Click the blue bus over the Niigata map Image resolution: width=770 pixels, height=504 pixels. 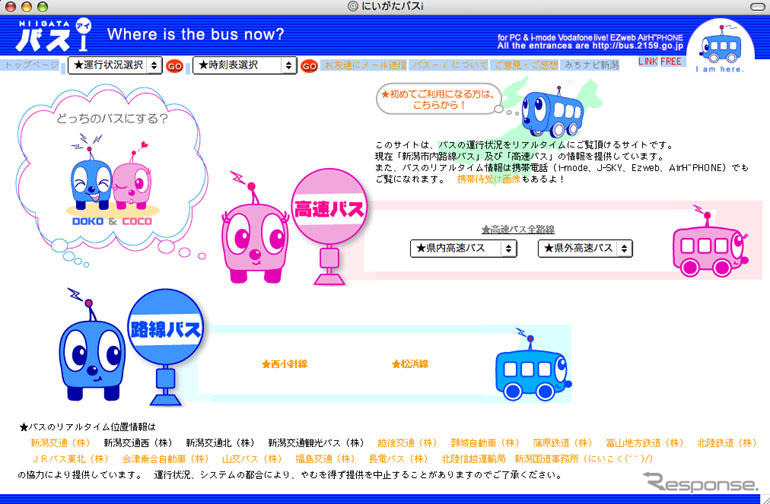click(553, 112)
